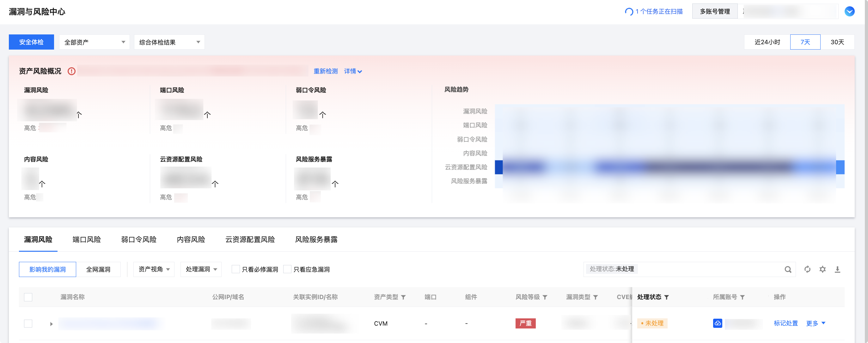Open column settings gear icon

click(x=822, y=269)
